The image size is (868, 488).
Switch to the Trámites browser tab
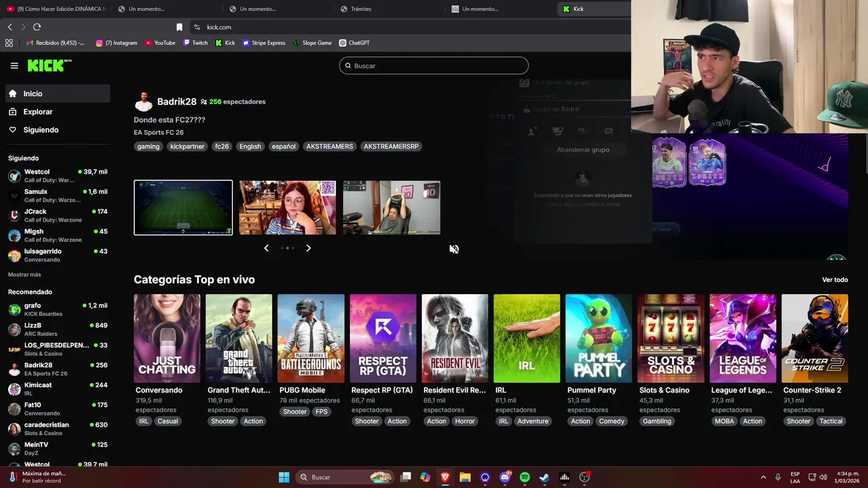[x=390, y=9]
